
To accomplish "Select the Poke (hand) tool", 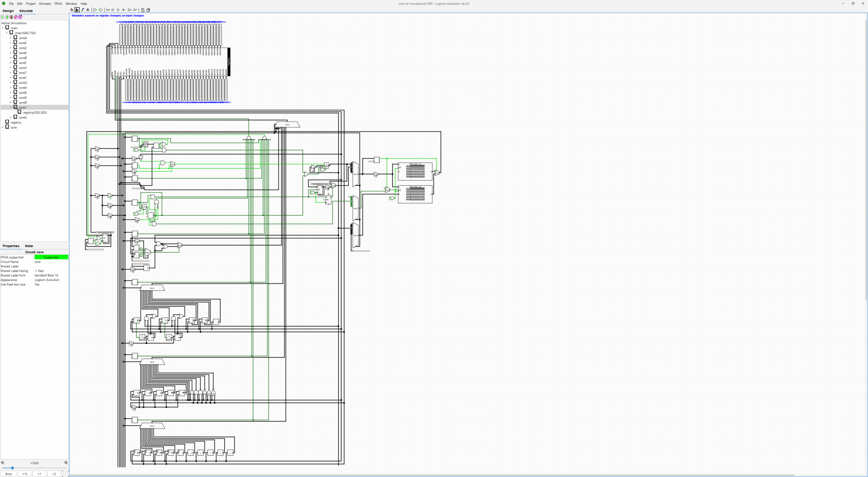I will 72,10.
